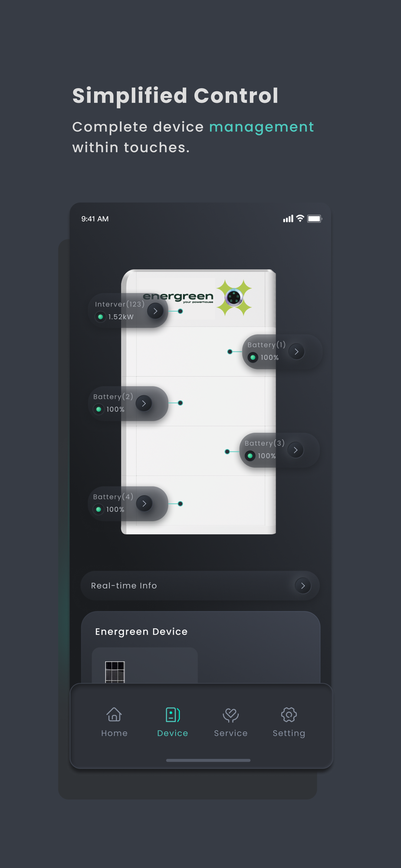The height and width of the screenshot is (868, 401).
Task: Open Battery(3) chevron arrow
Action: (296, 450)
